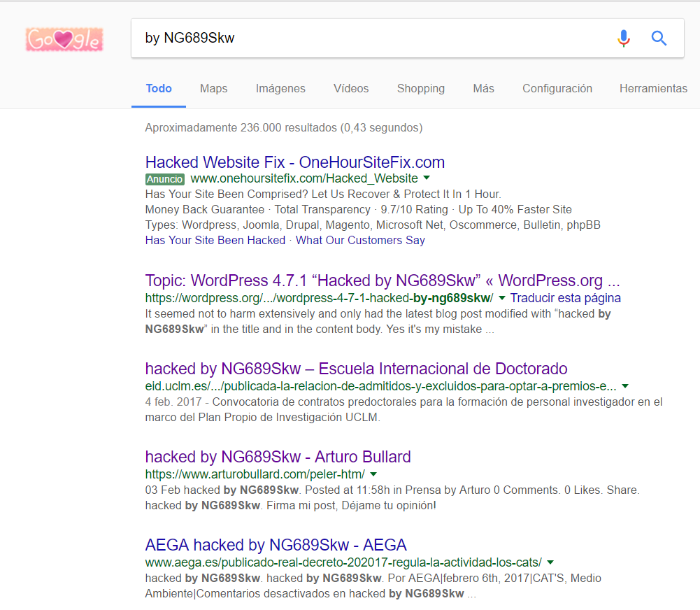700x610 pixels.
Task: Open the Herramientas options
Action: (x=654, y=88)
